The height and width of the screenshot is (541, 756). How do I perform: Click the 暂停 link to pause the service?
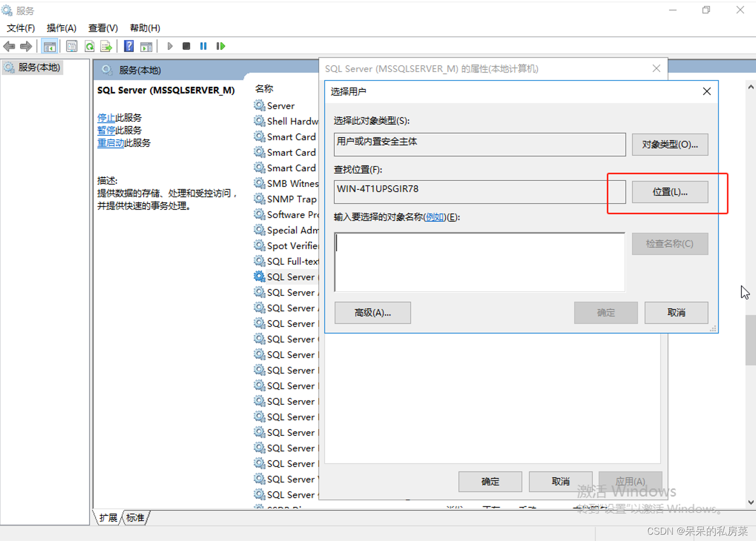pyautogui.click(x=106, y=130)
